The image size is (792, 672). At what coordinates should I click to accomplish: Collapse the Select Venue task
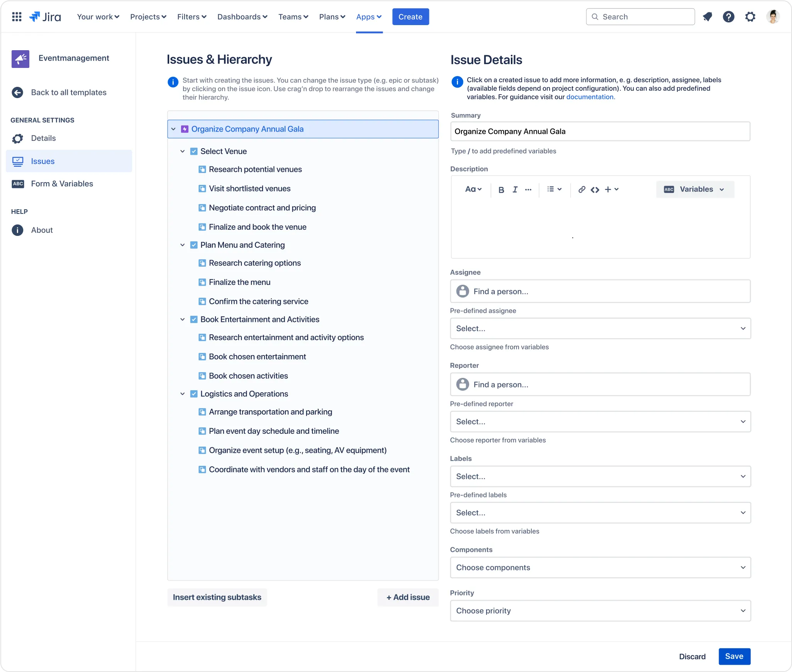(183, 151)
